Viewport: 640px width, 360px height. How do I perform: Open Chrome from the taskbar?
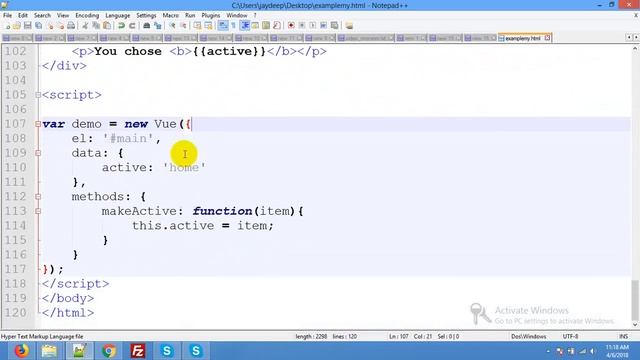point(109,351)
